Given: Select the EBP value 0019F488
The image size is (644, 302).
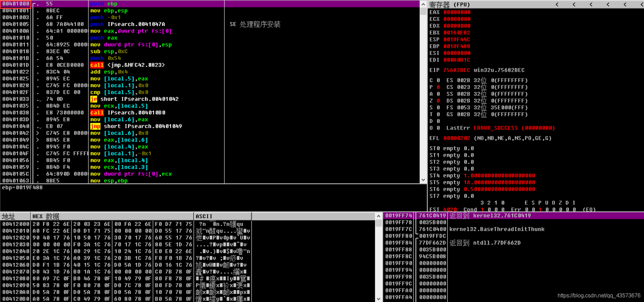Looking at the screenshot, I should point(457,46).
